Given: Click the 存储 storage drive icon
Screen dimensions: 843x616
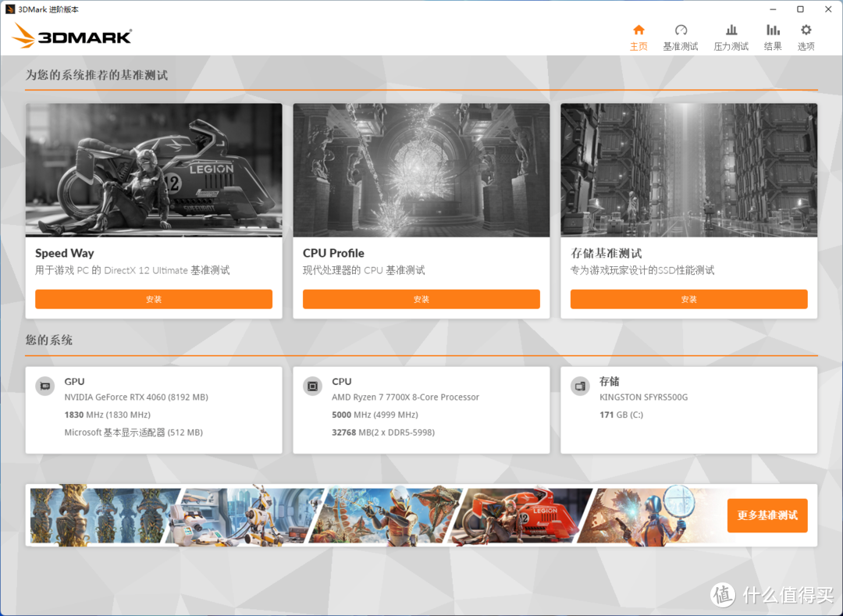Looking at the screenshot, I should click(x=580, y=386).
